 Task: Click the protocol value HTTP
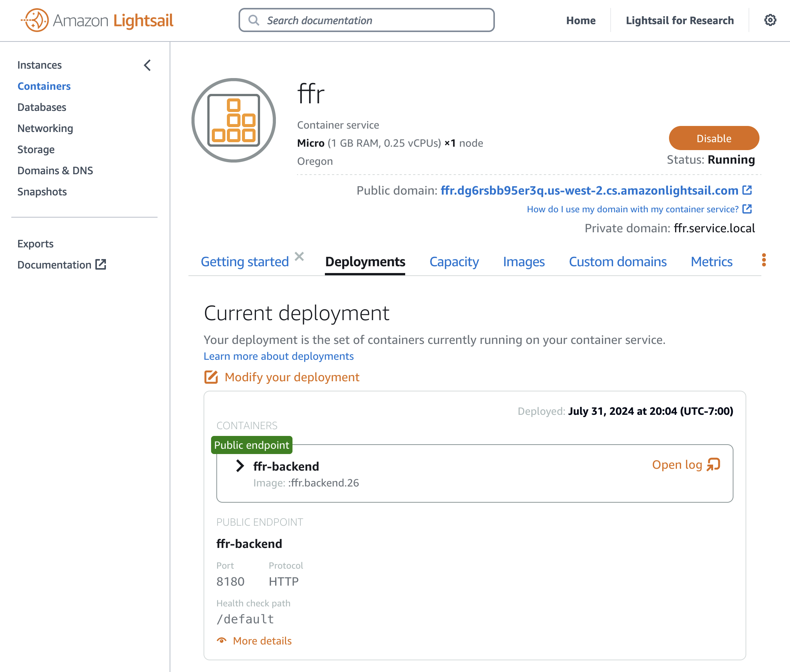(x=284, y=581)
